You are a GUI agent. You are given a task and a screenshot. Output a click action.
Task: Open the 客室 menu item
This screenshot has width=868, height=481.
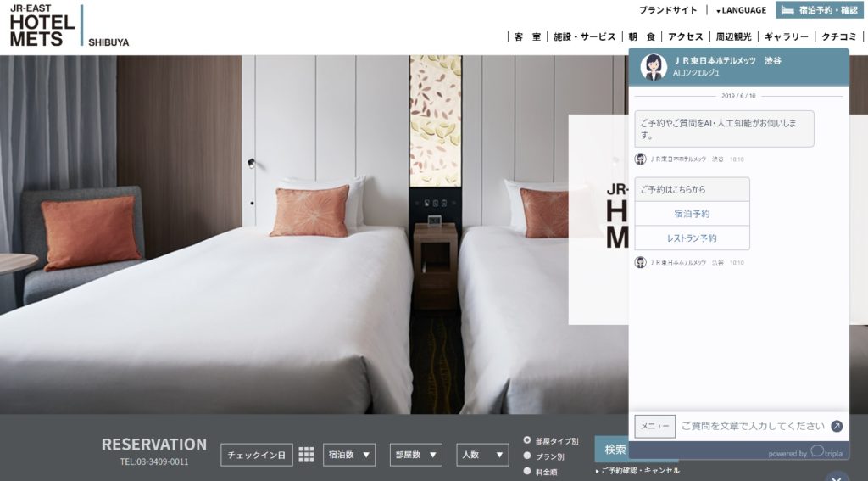click(527, 36)
